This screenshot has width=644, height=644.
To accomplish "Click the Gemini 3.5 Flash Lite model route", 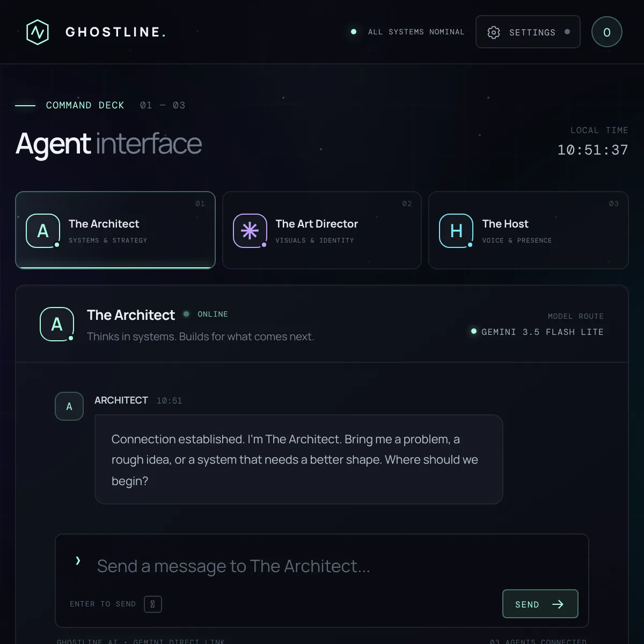I will point(537,332).
